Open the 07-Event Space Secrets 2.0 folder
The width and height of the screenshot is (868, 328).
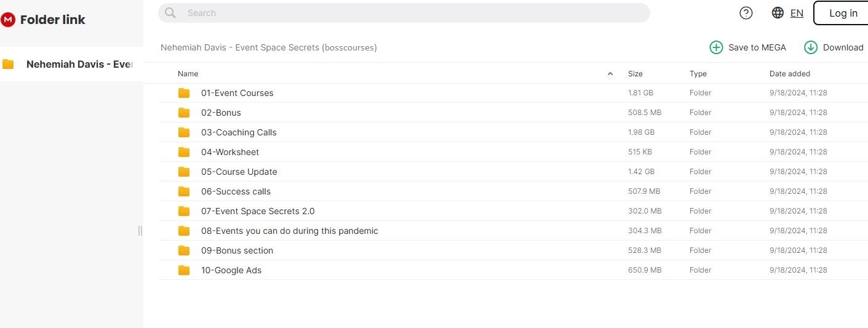coord(258,211)
